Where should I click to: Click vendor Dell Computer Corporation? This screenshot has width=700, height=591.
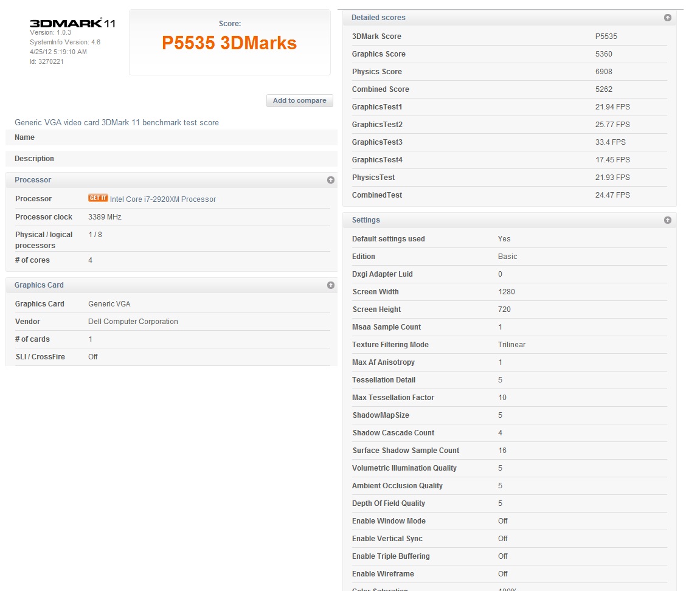click(133, 322)
